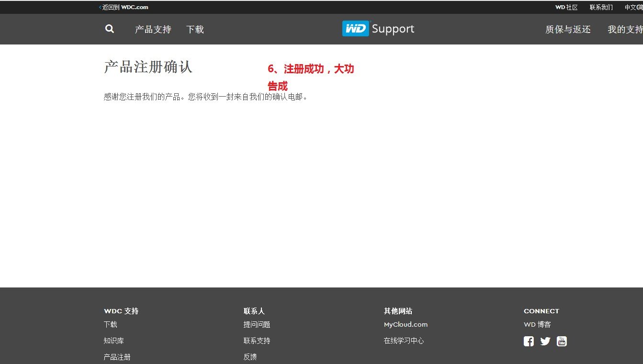Open the search using the magnifier icon
Screen dimensions: 643x364
109,29
